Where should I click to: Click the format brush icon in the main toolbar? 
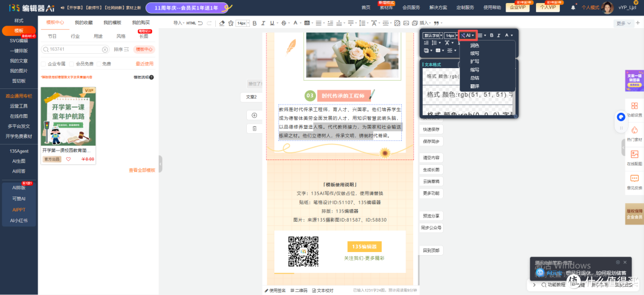231,23
